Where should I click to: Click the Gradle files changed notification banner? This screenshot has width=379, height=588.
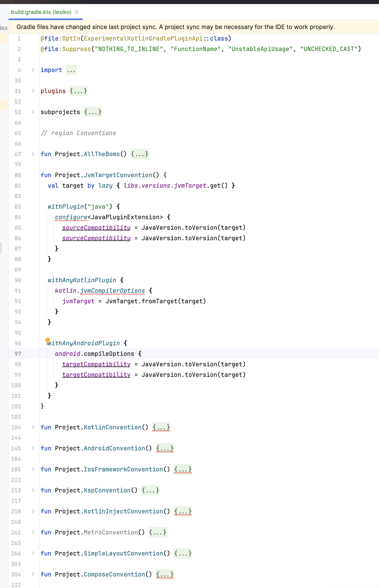175,27
